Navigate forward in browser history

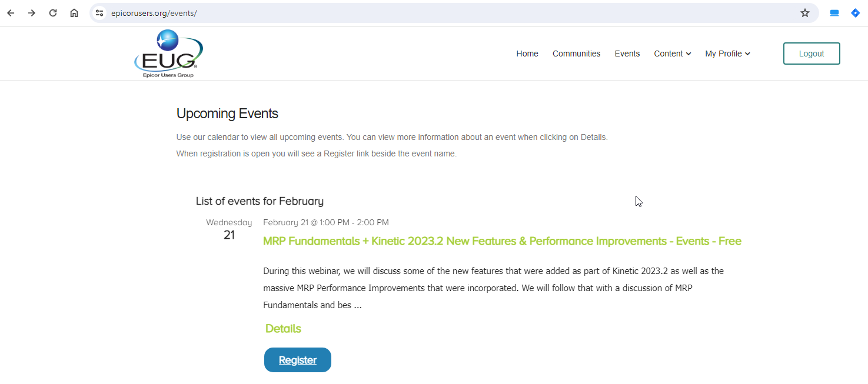(x=32, y=12)
